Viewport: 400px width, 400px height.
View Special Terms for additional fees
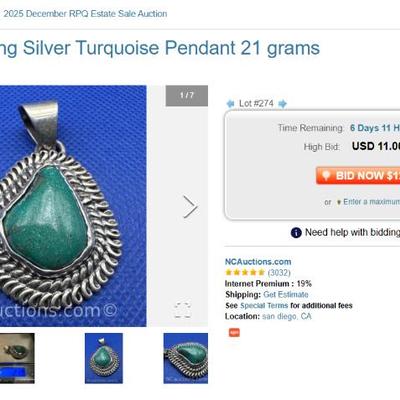(264, 305)
